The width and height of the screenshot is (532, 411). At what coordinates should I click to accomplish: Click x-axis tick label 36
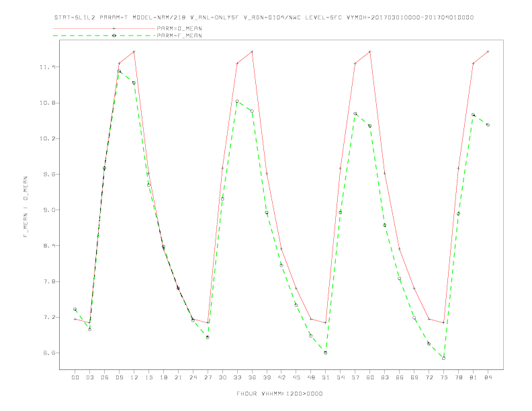click(252, 377)
